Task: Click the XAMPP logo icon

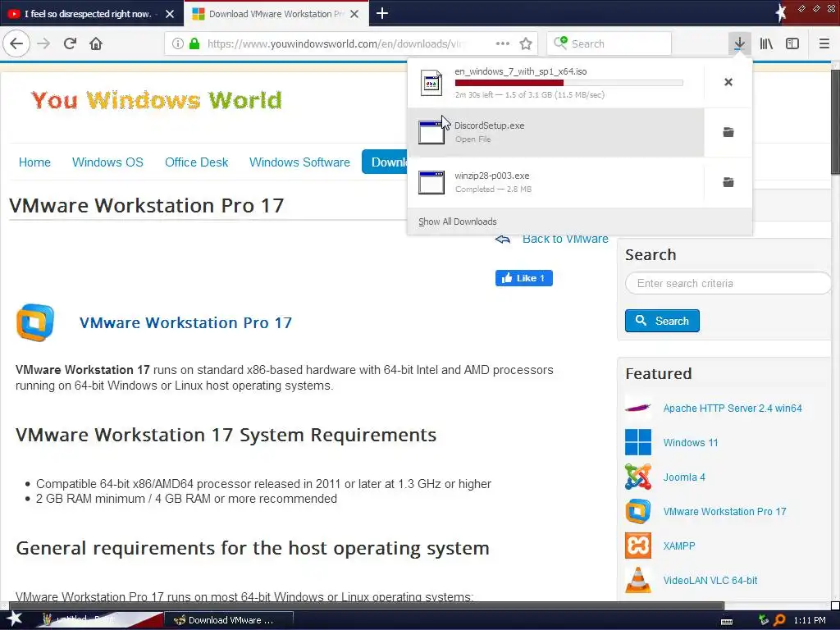Action: click(638, 546)
